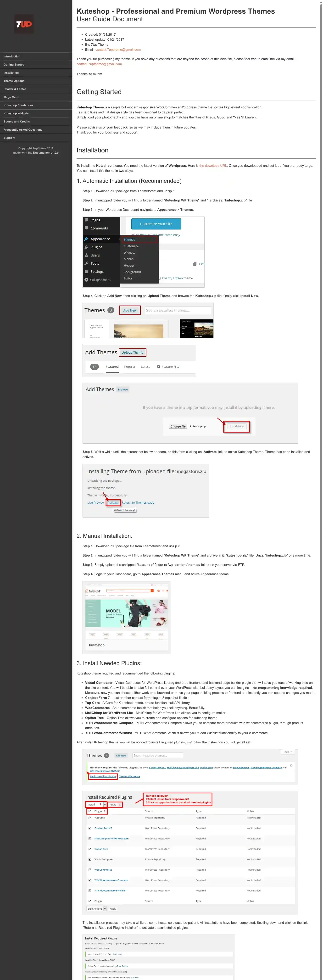Screen dimensions: 323x980
Task: Click the Feature Filter gear icon
Action: [x=159, y=367]
